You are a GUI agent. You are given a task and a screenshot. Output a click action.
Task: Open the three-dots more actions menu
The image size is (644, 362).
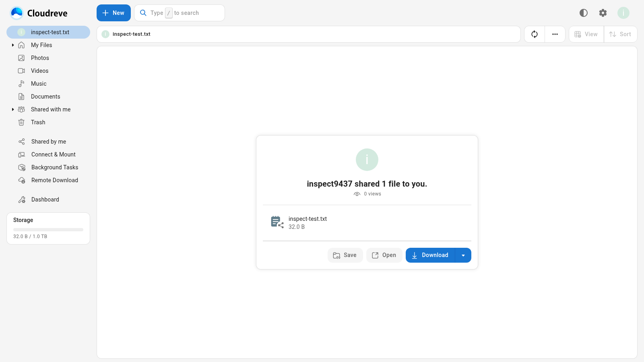click(x=555, y=34)
